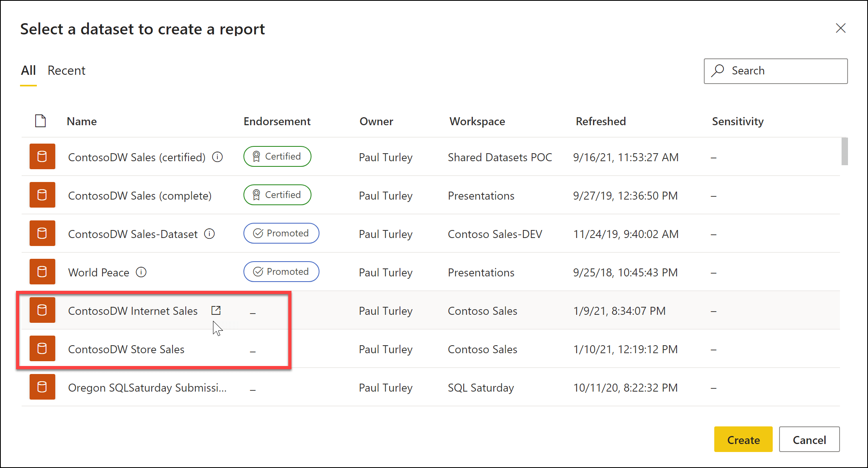Close the dataset dialog with X
Viewport: 868px width, 468px height.
point(840,28)
